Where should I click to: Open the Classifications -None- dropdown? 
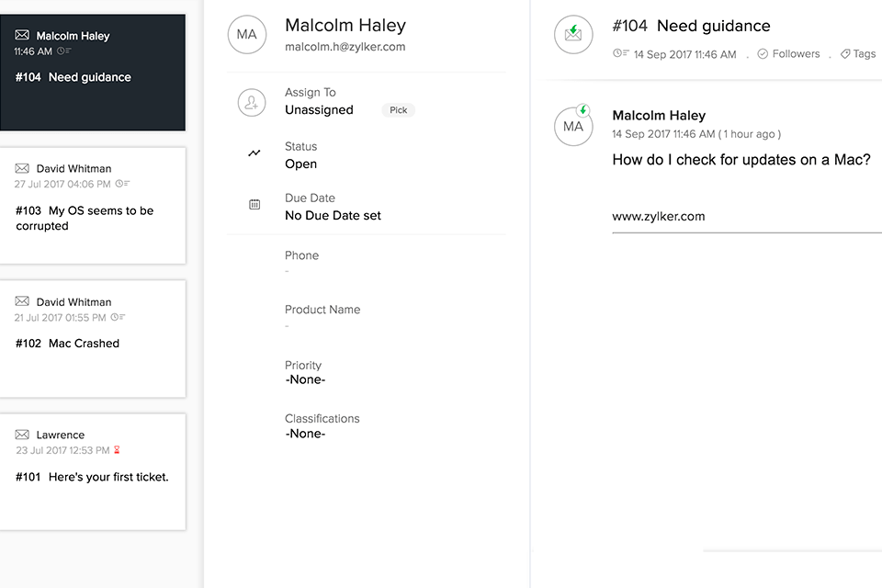(305, 433)
